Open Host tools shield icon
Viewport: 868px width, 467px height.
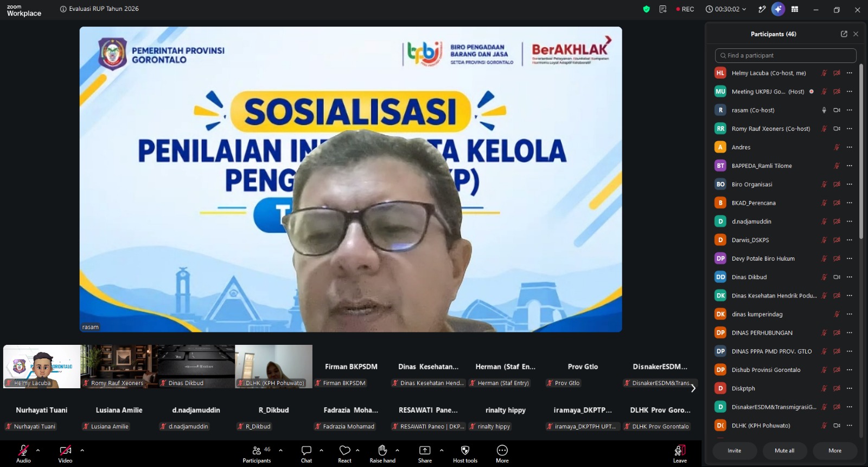click(x=465, y=450)
